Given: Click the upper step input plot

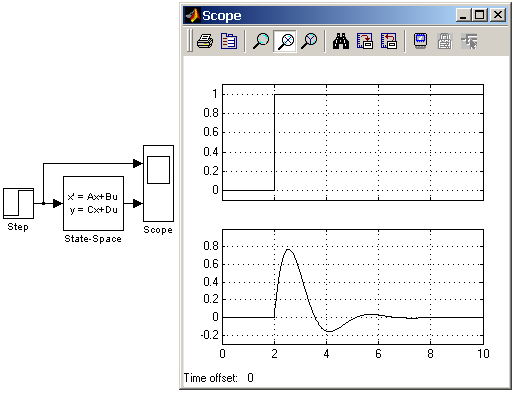Looking at the screenshot, I should click(x=353, y=142).
